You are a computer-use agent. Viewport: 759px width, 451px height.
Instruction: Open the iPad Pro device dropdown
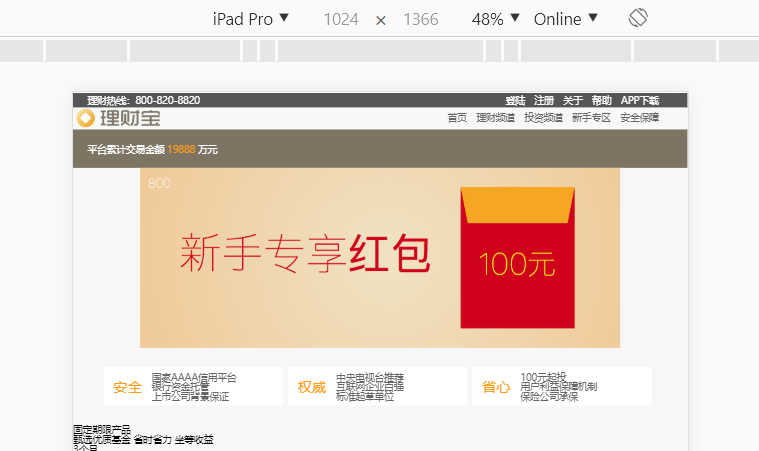pos(250,19)
